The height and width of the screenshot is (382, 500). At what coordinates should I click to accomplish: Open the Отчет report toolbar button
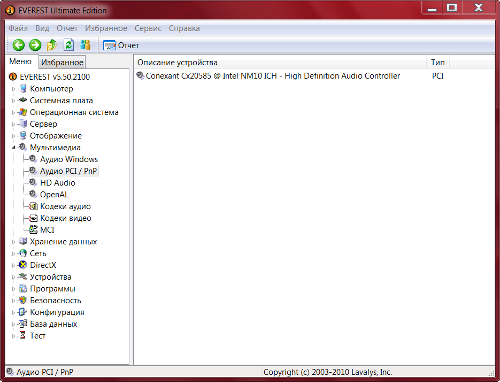(121, 45)
